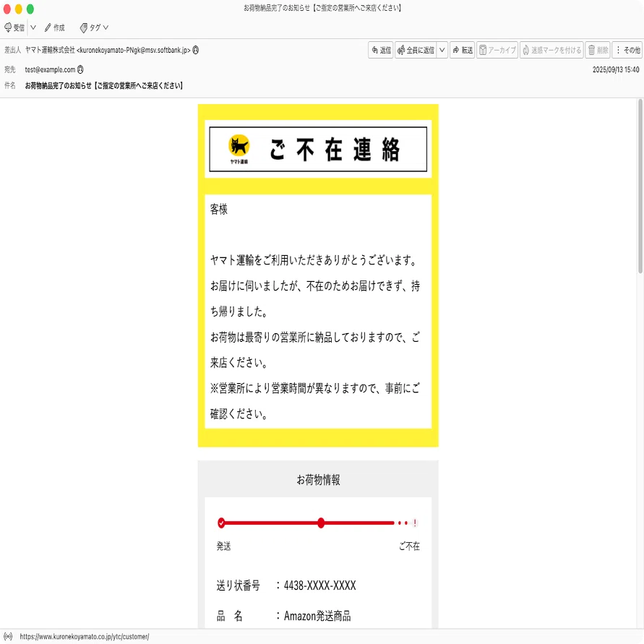Click the 削除 (Delete) trash button
The image size is (644, 644).
tap(598, 50)
